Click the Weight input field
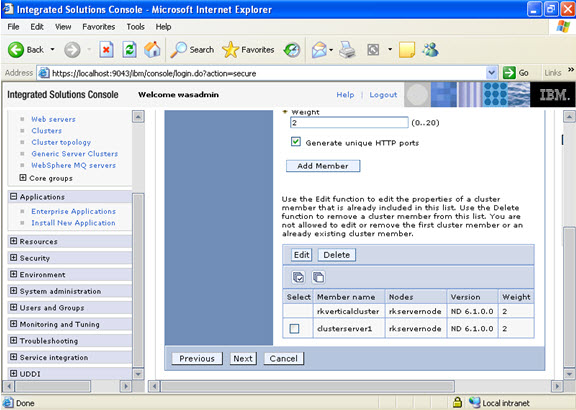The image size is (576, 410). click(x=349, y=123)
